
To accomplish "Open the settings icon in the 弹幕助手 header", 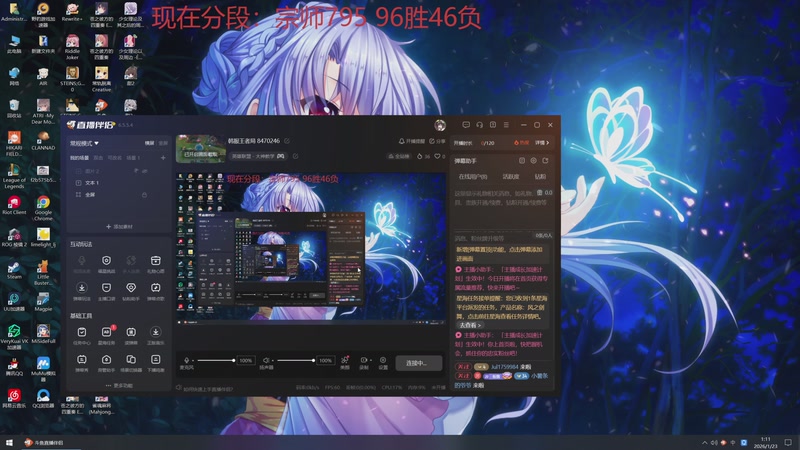I will [533, 161].
